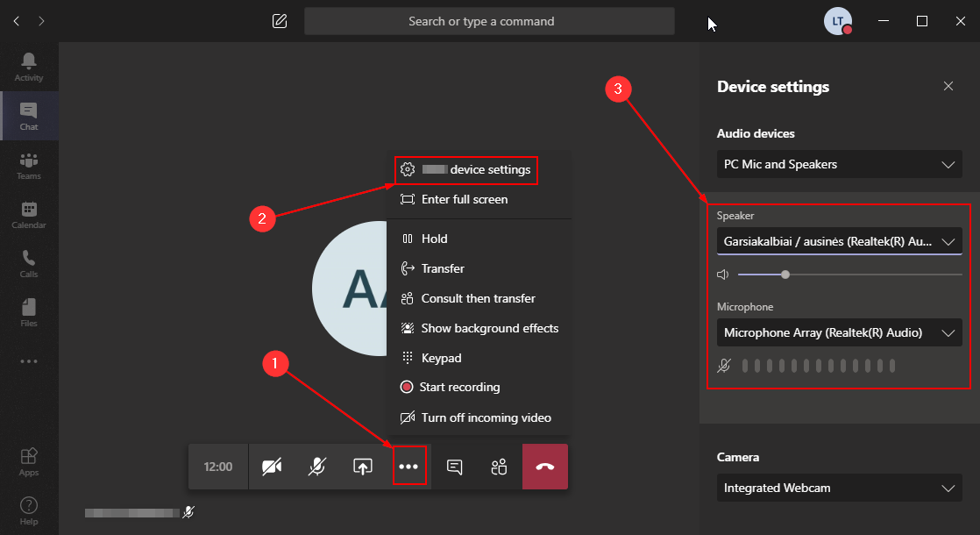This screenshot has height=535, width=980.
Task: Show conversation chat panel icon
Action: pyautogui.click(x=454, y=467)
